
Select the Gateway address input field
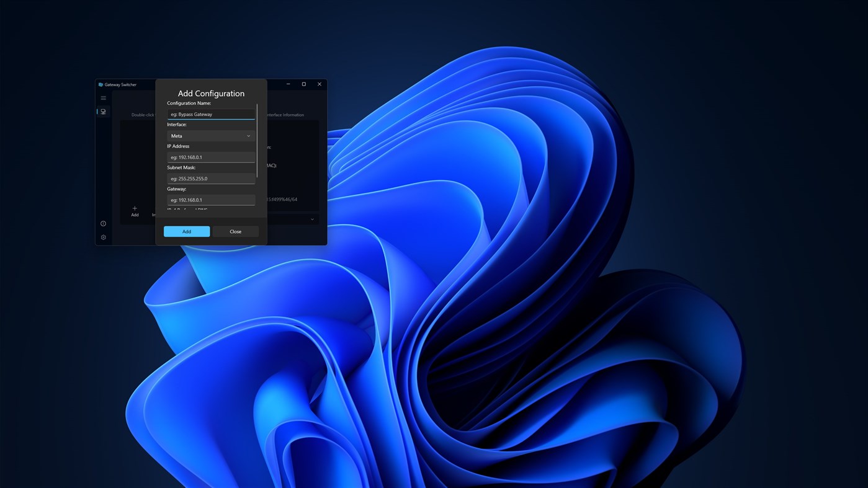point(211,199)
